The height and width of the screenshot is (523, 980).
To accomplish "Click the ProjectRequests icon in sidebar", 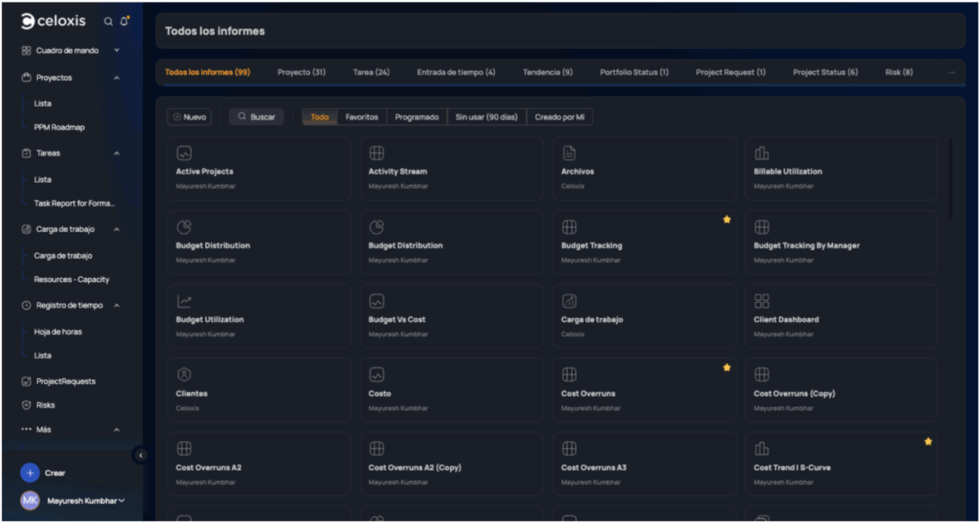I will (x=27, y=382).
